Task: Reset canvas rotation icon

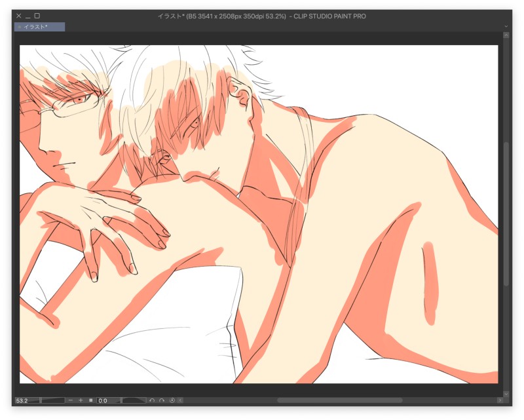Action: click(x=172, y=400)
